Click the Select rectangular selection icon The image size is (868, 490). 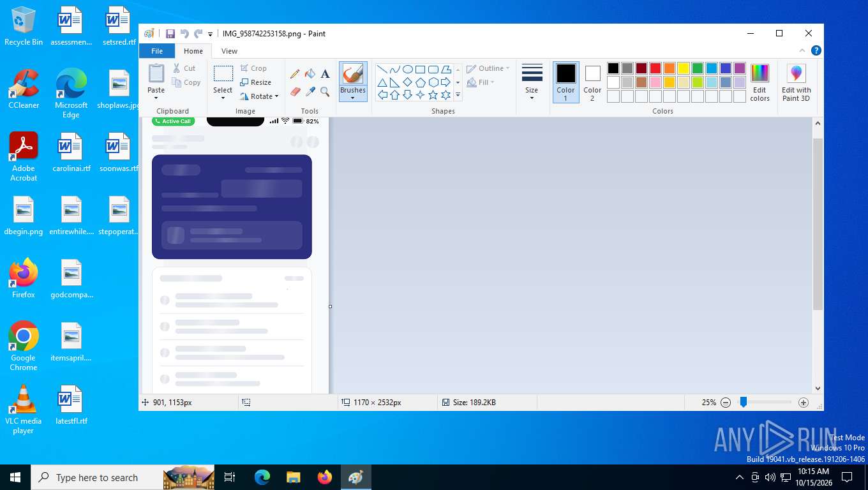point(223,74)
